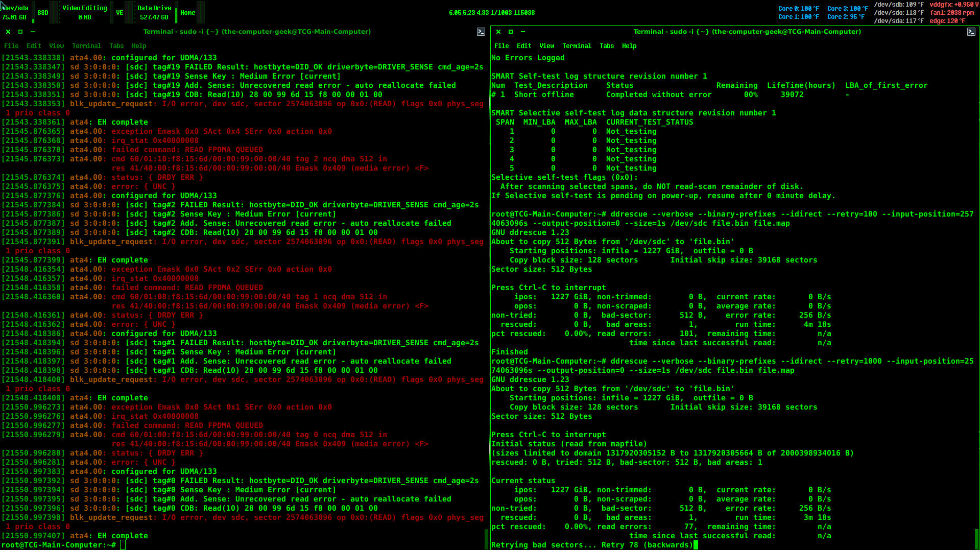Click the /dev/sdc temperature reading

[899, 13]
